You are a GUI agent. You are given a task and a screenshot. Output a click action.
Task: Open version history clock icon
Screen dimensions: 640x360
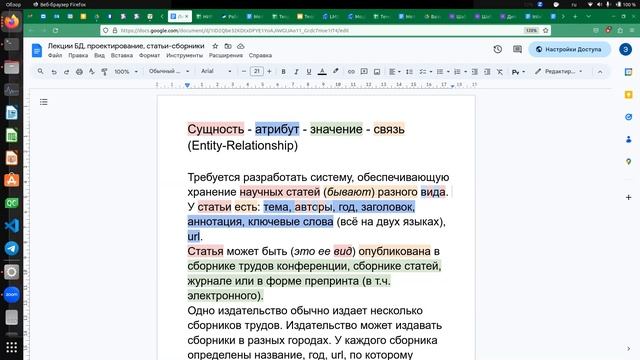tap(498, 49)
